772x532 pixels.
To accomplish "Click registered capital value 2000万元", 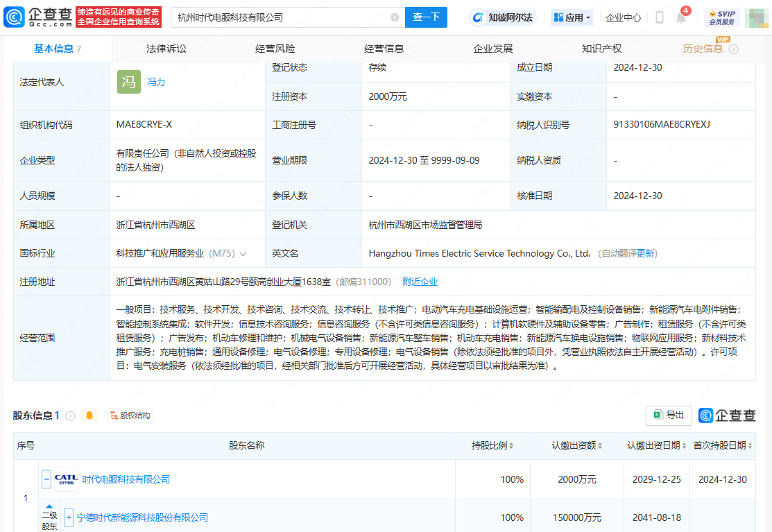I will [x=388, y=97].
